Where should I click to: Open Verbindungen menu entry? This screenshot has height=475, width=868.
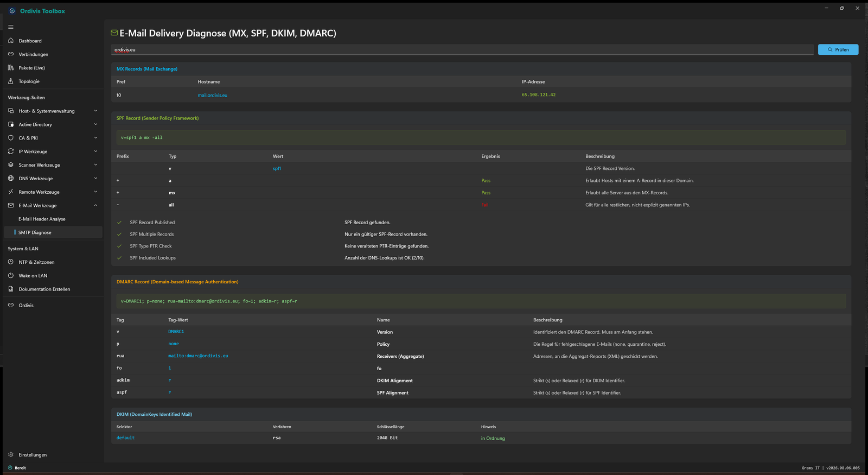click(53, 54)
